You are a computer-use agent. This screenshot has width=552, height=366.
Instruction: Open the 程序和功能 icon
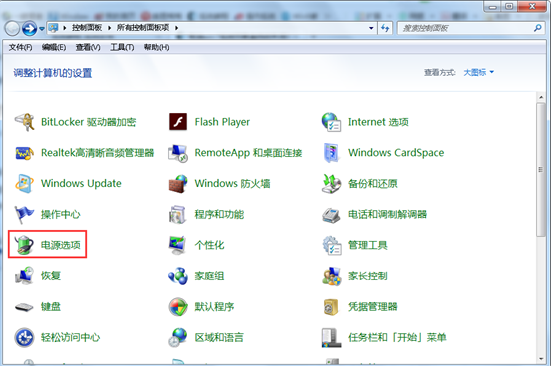pos(178,215)
